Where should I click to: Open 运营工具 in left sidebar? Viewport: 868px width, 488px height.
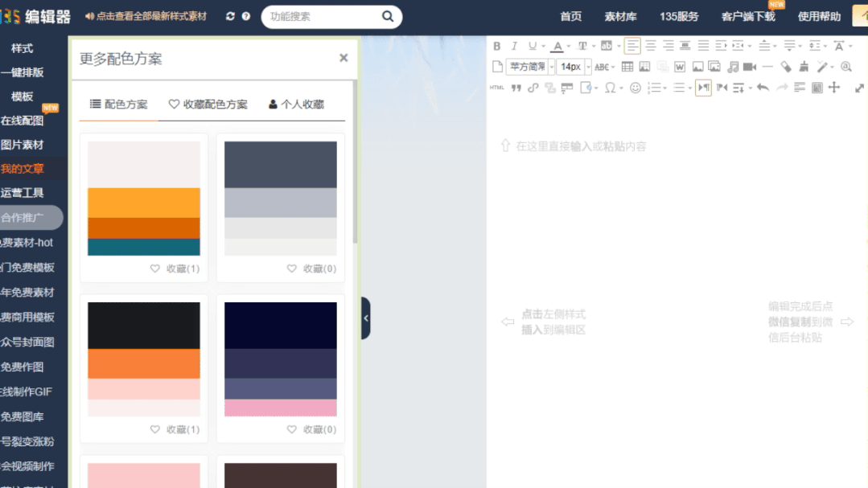[x=23, y=193]
